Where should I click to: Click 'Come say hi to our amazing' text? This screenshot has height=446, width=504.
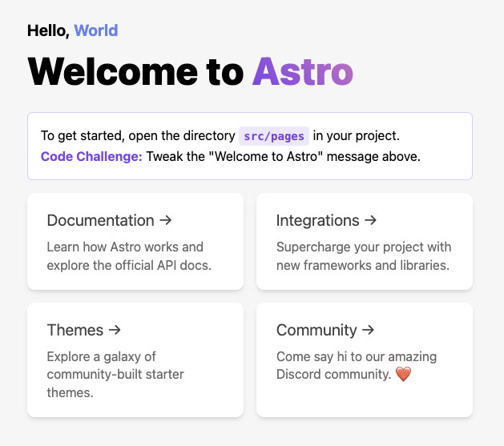[x=357, y=357]
